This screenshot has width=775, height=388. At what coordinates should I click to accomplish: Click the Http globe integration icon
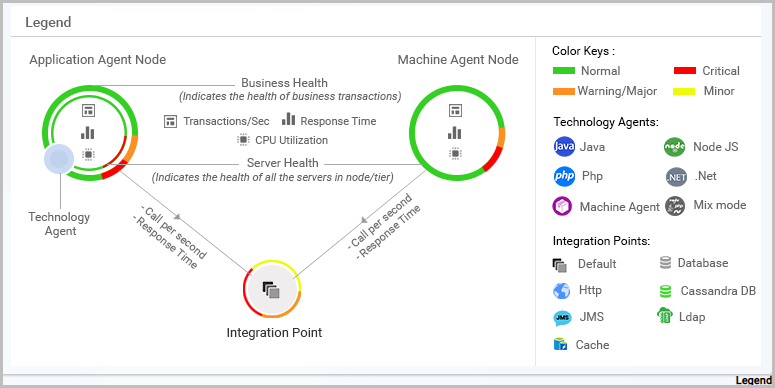click(x=561, y=291)
